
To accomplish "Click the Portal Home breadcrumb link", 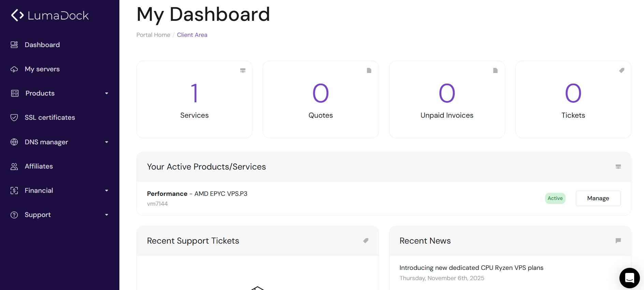I will tap(153, 35).
